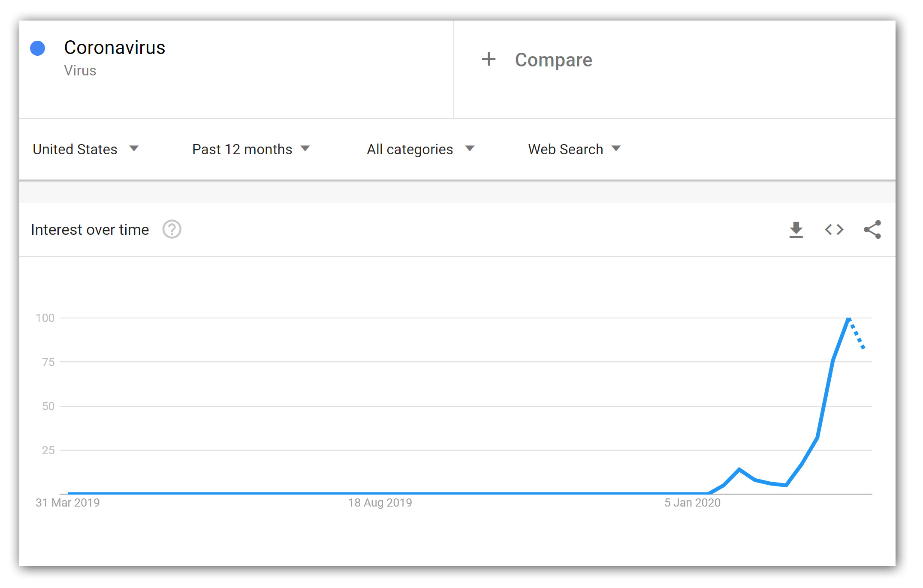Download the interest over time data
923x588 pixels.
click(796, 230)
